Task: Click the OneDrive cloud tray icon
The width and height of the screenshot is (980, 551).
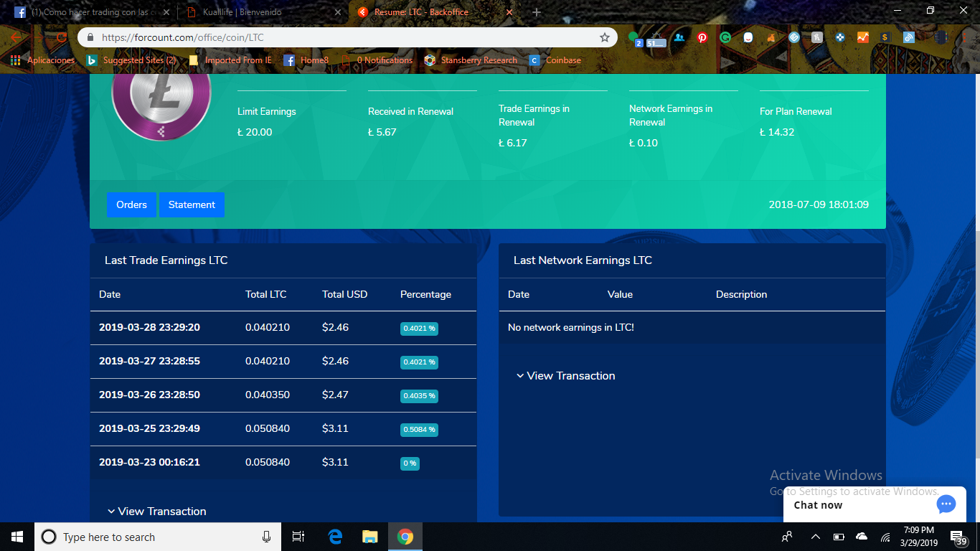Action: [x=862, y=537]
